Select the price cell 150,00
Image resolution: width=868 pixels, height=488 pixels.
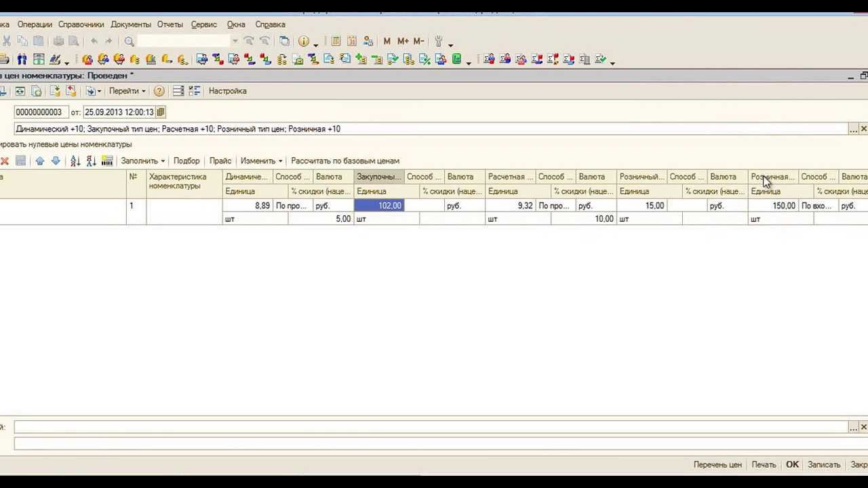pos(774,205)
